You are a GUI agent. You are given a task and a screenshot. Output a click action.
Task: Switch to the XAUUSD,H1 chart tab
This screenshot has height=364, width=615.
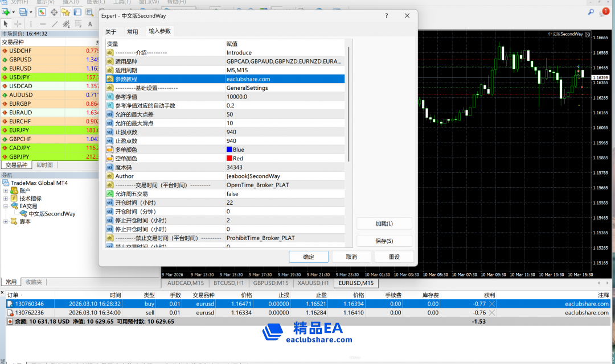tap(313, 283)
